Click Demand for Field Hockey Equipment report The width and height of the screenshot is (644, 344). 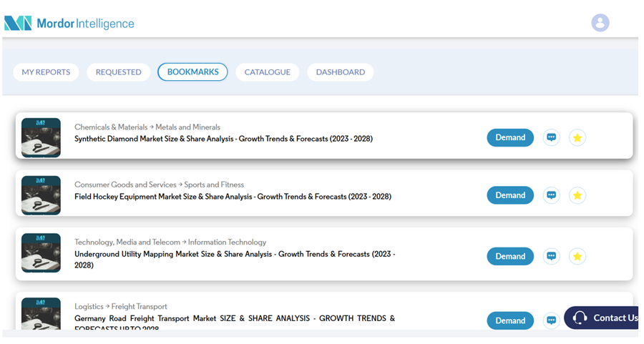pyautogui.click(x=510, y=195)
